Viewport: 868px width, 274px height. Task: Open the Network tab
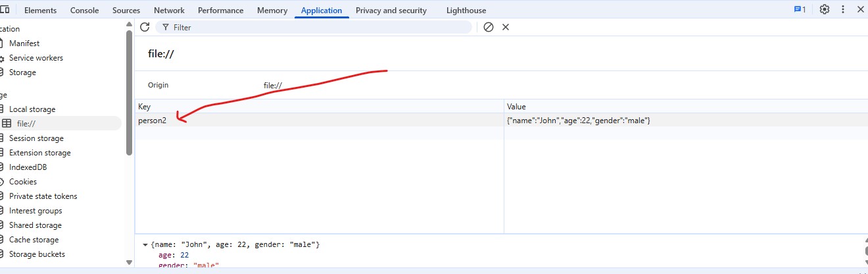169,11
